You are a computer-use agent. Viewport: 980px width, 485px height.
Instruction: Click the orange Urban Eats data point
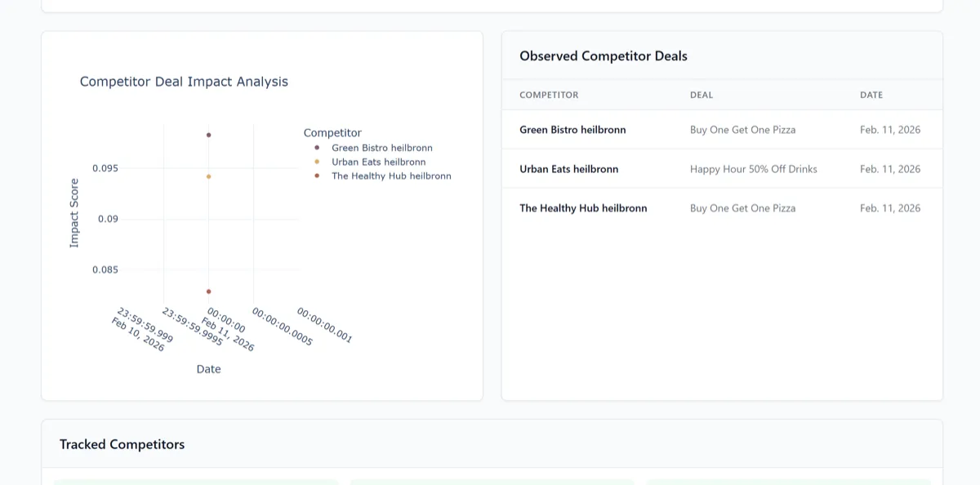pyautogui.click(x=208, y=176)
